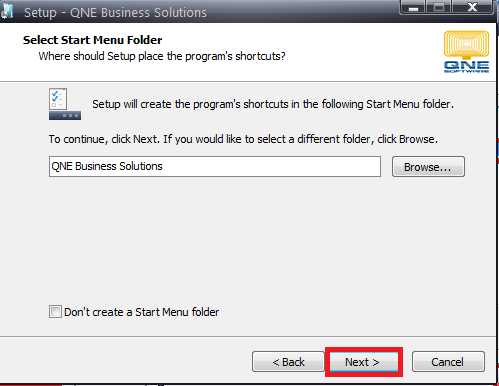Click the "Setup will create the program's shortcuts" text
Viewport: 499px width, 386px height.
[273, 104]
